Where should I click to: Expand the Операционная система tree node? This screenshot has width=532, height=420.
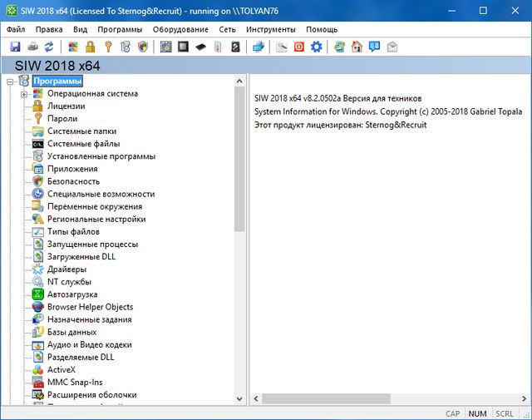click(x=24, y=94)
